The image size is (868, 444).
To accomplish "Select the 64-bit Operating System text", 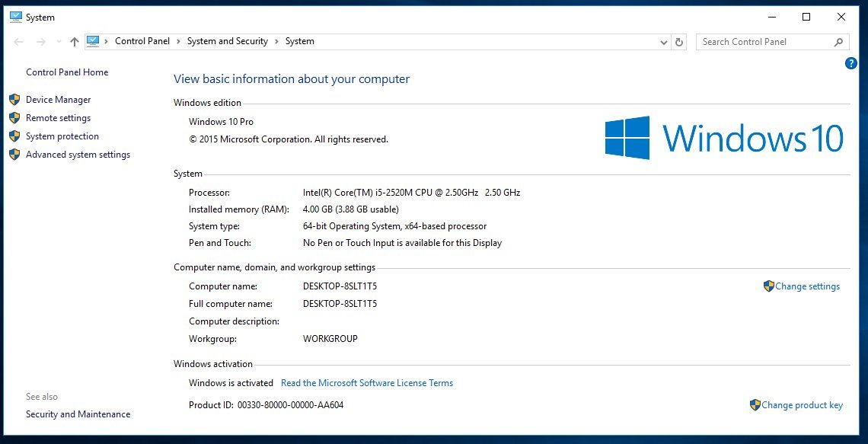I will tap(394, 226).
